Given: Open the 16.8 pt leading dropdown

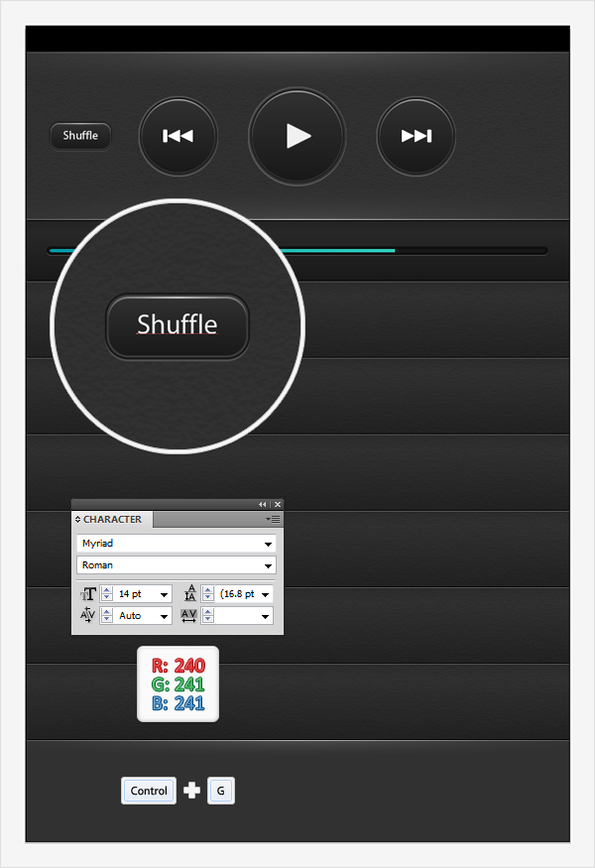Looking at the screenshot, I should point(266,594).
